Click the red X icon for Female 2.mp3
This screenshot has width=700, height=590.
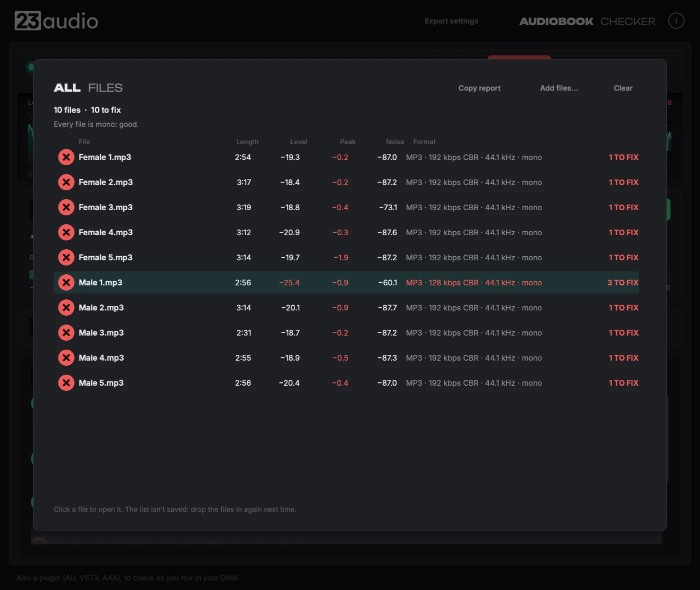[x=66, y=182]
